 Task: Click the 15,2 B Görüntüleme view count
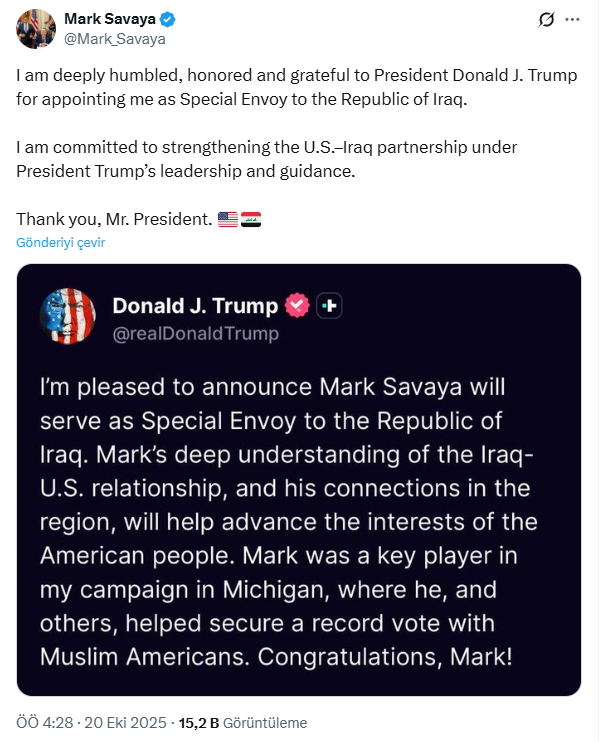[x=242, y=723]
